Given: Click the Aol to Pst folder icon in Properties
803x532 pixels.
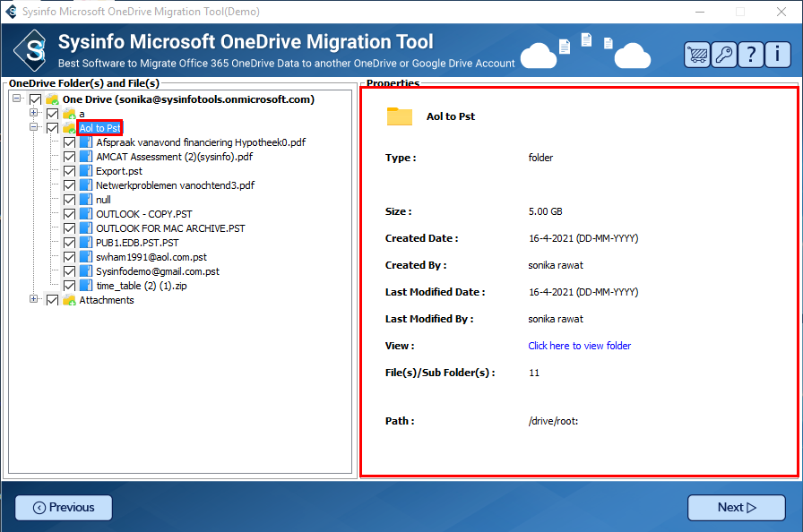Looking at the screenshot, I should [399, 116].
